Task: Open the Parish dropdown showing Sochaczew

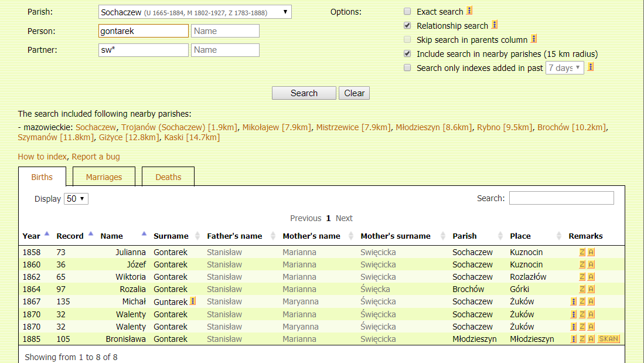Action: point(195,12)
